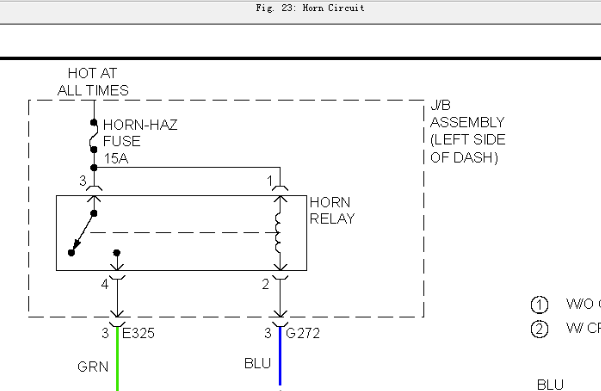This screenshot has width=601, height=391.
Task: Click the circled number 1 legend marker
Action: [x=539, y=305]
